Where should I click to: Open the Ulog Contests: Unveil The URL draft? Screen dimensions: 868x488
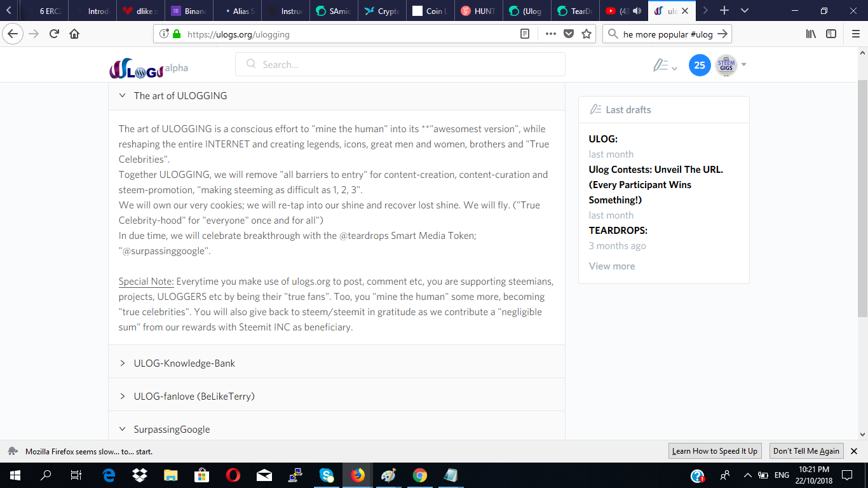coord(656,185)
